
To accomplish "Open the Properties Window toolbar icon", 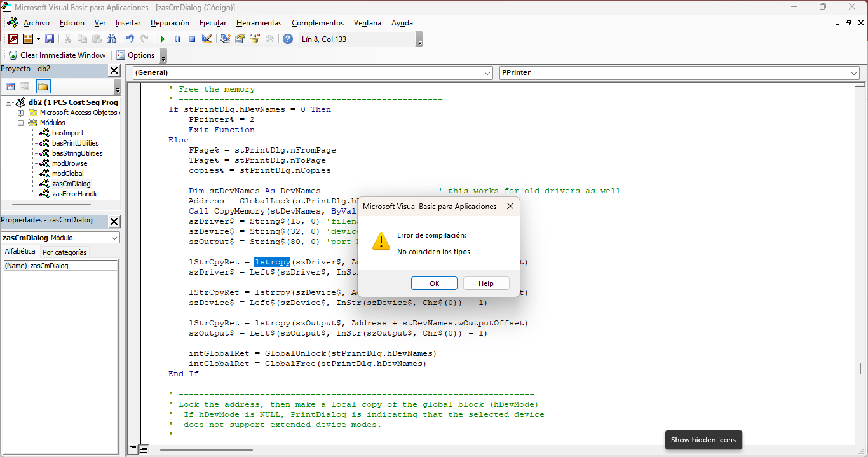I will [240, 39].
